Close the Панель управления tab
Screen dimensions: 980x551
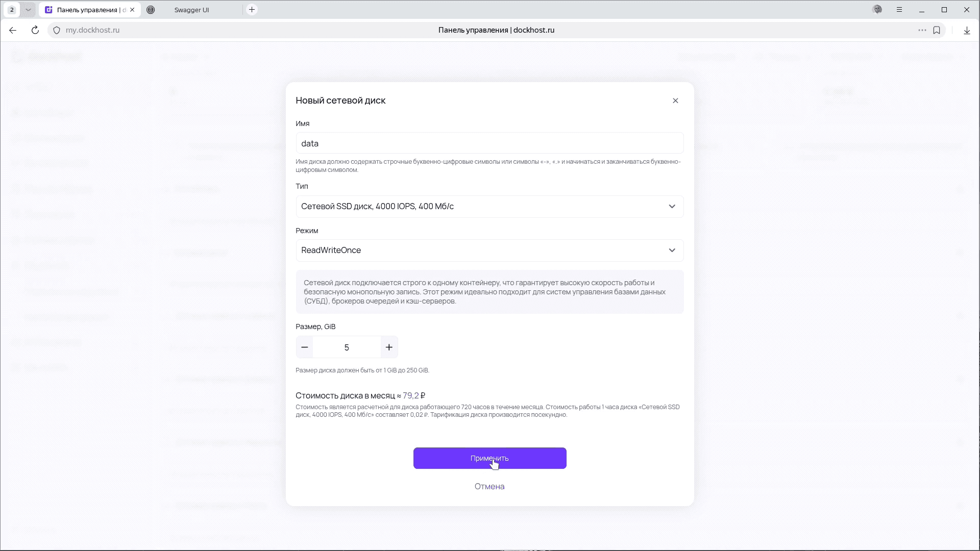tap(132, 10)
